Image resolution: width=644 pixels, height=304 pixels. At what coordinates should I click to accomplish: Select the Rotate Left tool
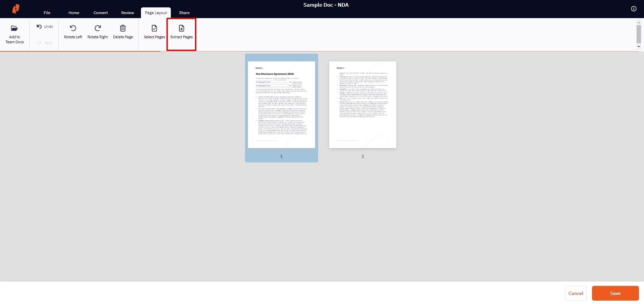(73, 32)
